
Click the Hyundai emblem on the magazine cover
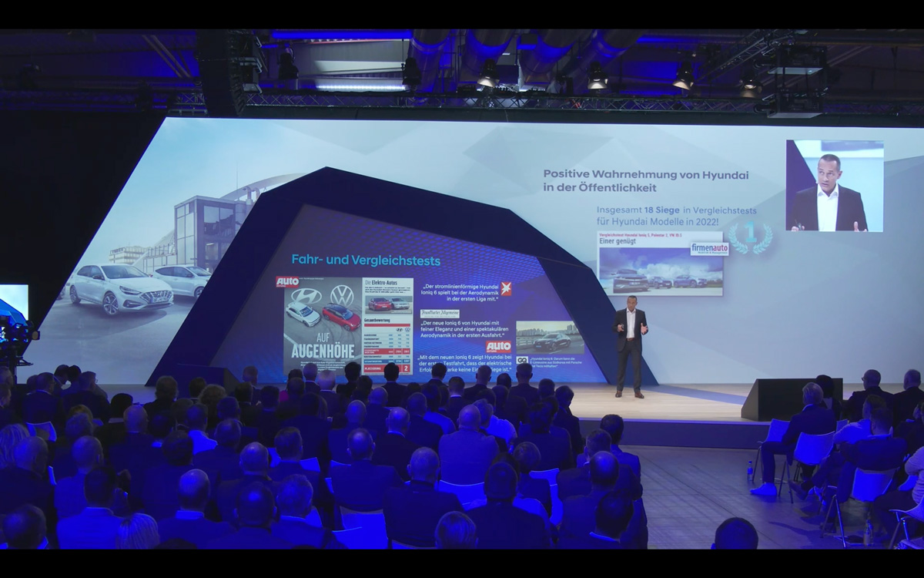tap(306, 296)
